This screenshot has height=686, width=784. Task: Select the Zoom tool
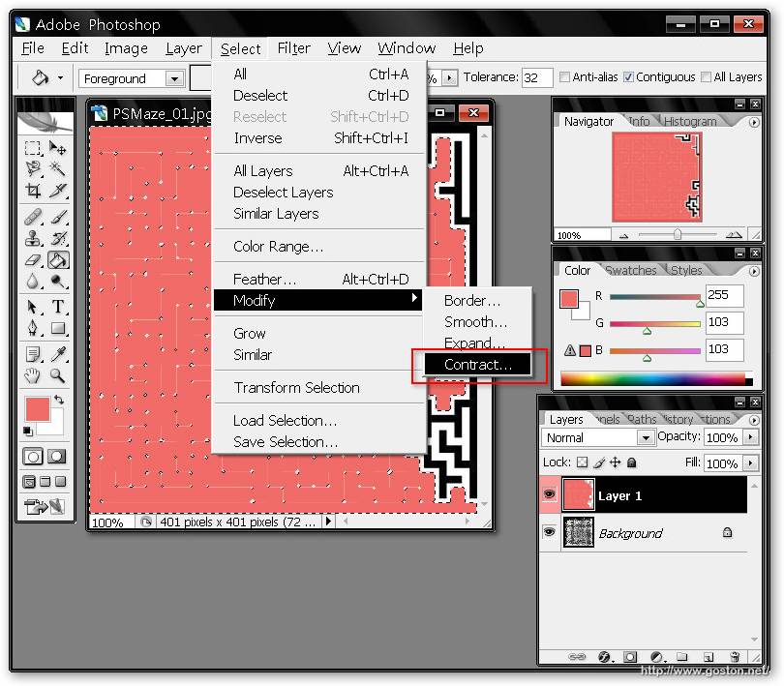click(x=58, y=375)
